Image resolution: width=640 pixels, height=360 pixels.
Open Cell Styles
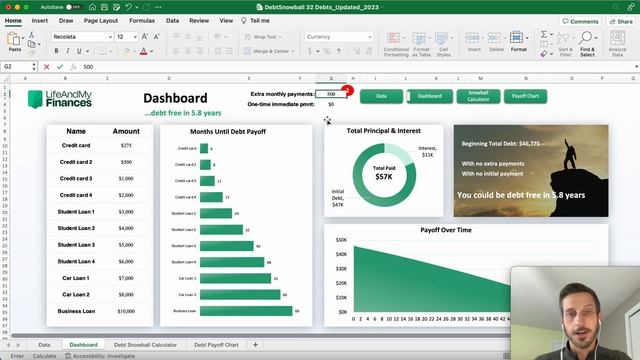(443, 44)
